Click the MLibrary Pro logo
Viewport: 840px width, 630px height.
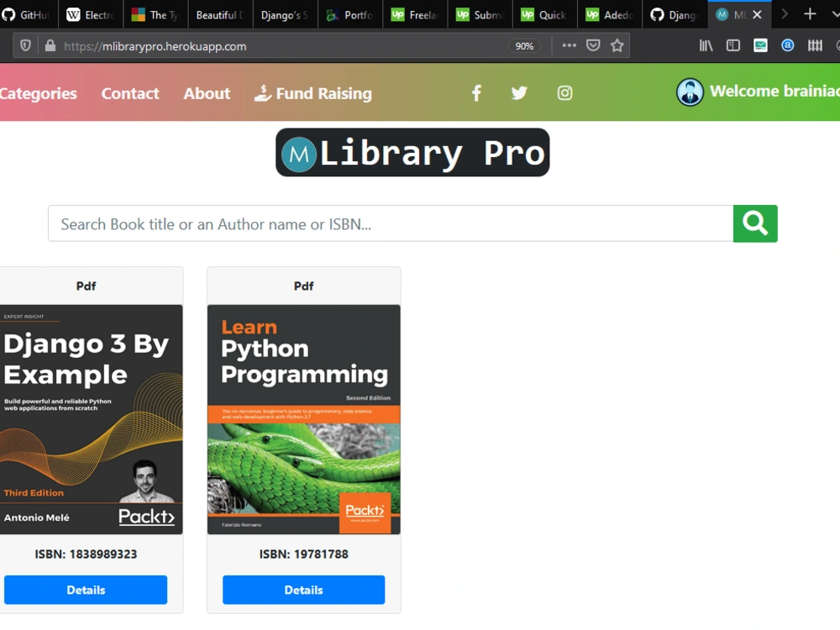coord(412,152)
